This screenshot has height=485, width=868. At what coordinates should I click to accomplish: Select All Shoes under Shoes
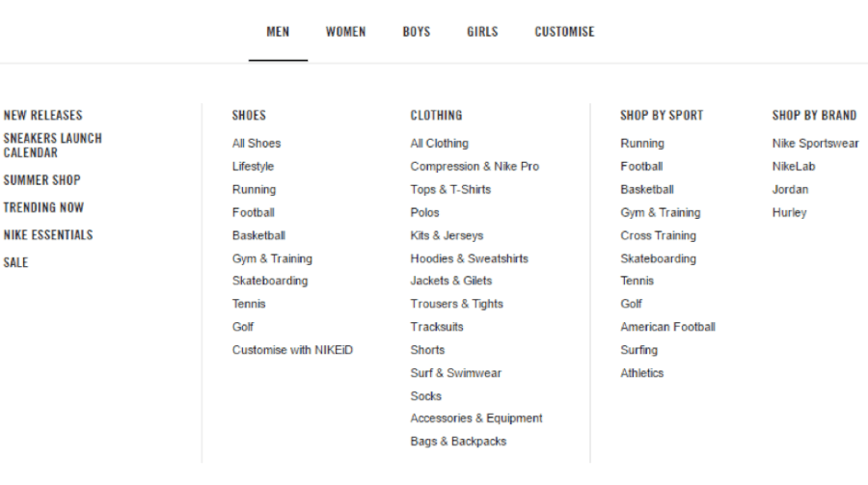pos(257,144)
